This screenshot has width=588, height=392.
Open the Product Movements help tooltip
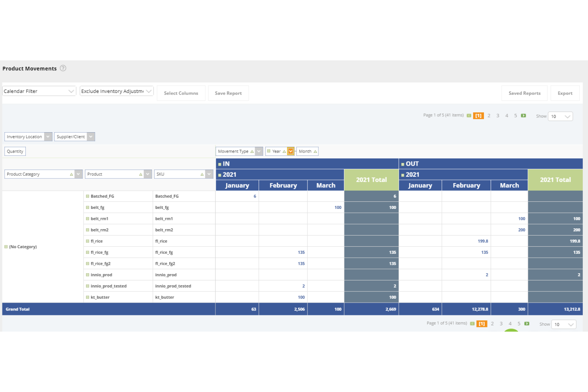(63, 68)
